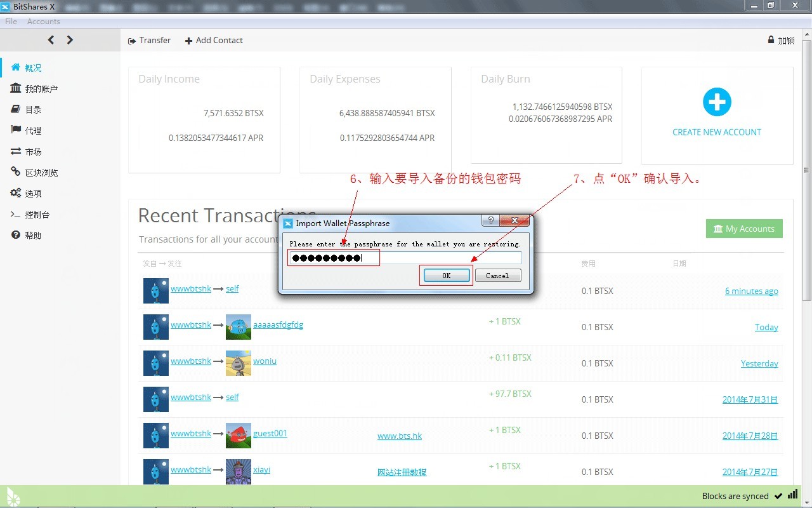Open 代理 delegates in the sidebar

tap(27, 130)
